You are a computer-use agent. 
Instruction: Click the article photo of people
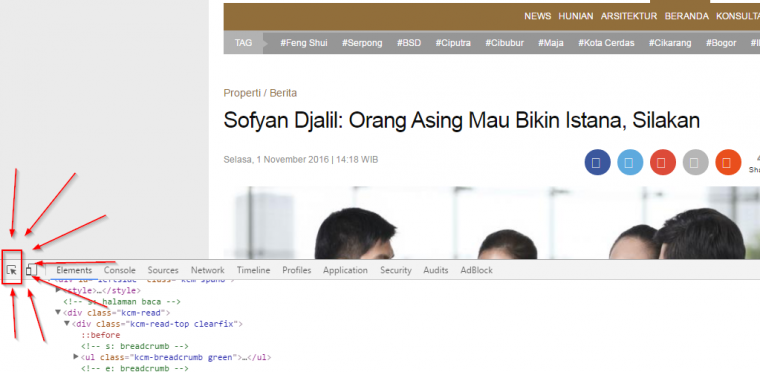(x=491, y=223)
